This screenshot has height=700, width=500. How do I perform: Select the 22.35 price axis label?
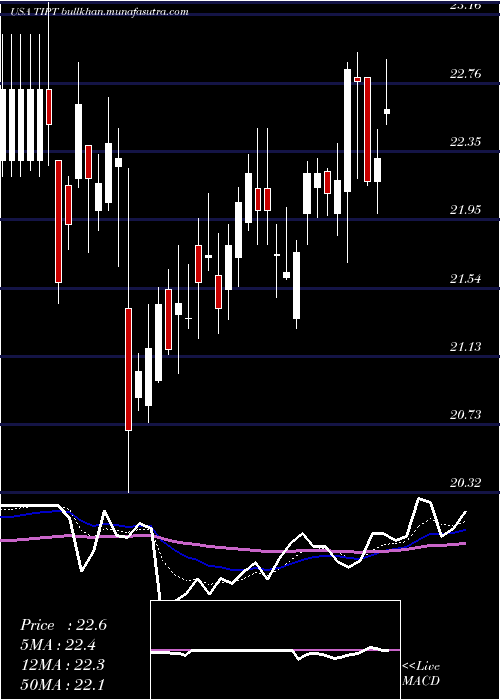coord(466,142)
